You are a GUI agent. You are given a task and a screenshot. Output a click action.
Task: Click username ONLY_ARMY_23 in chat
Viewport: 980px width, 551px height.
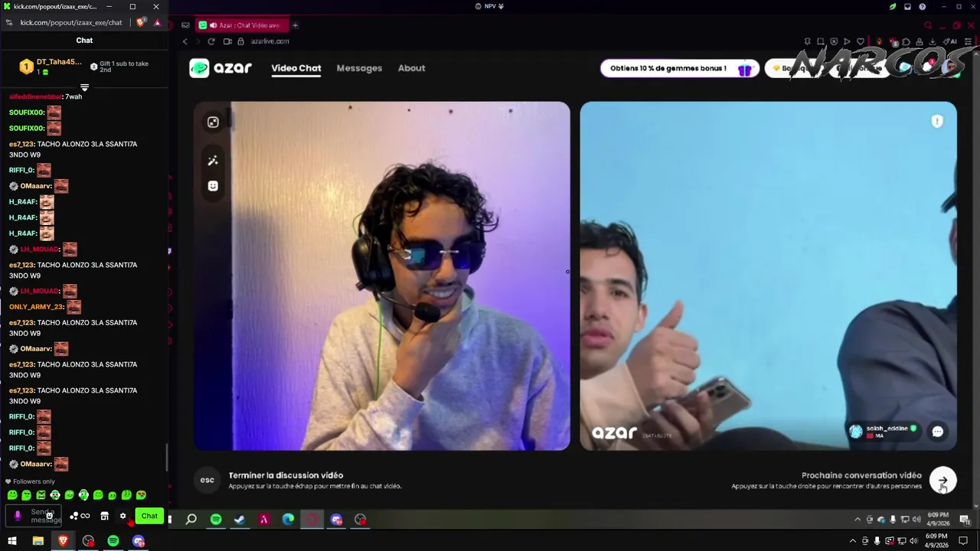37,307
